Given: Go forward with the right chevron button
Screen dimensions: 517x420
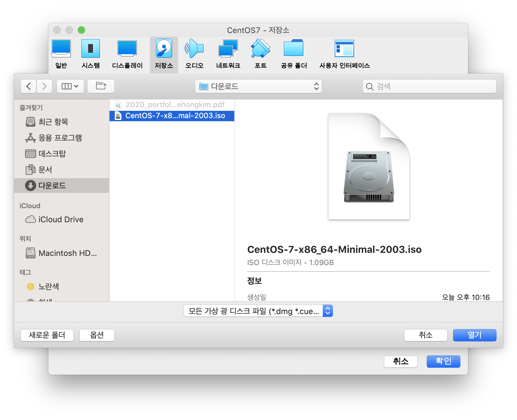Looking at the screenshot, I should coord(44,86).
